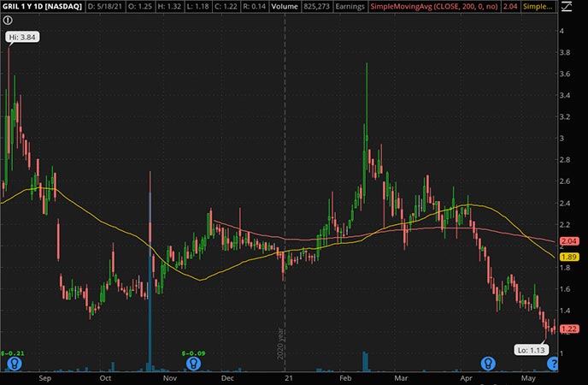Click the blue question mark earnings icon
The height and width of the screenshot is (385, 588).
(x=553, y=364)
